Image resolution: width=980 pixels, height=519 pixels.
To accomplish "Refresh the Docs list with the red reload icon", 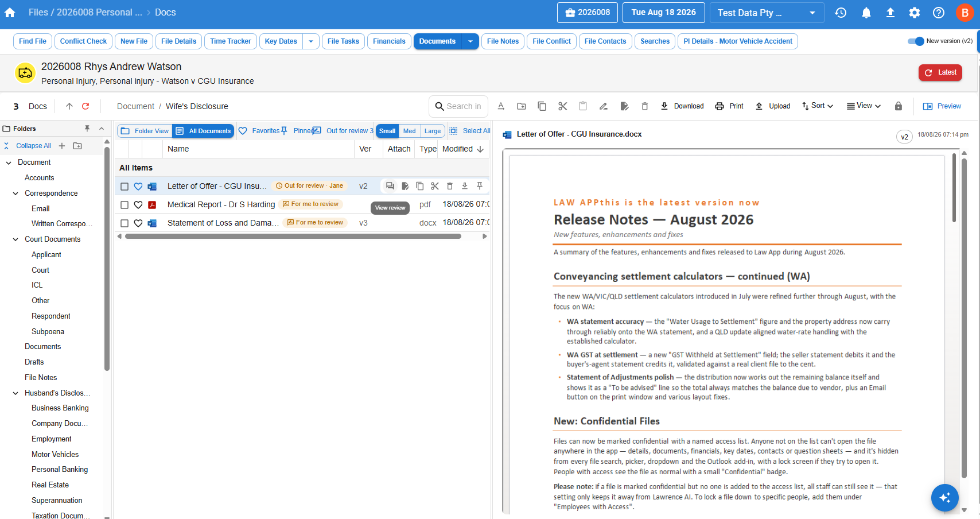I will (85, 106).
